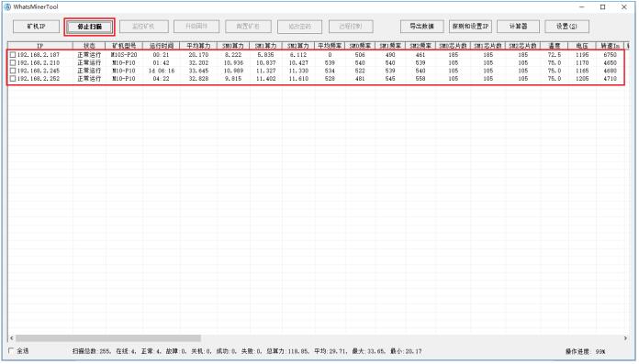Sort by the SM2算力 column header
Viewport: 639px width, 364px height.
pos(297,46)
